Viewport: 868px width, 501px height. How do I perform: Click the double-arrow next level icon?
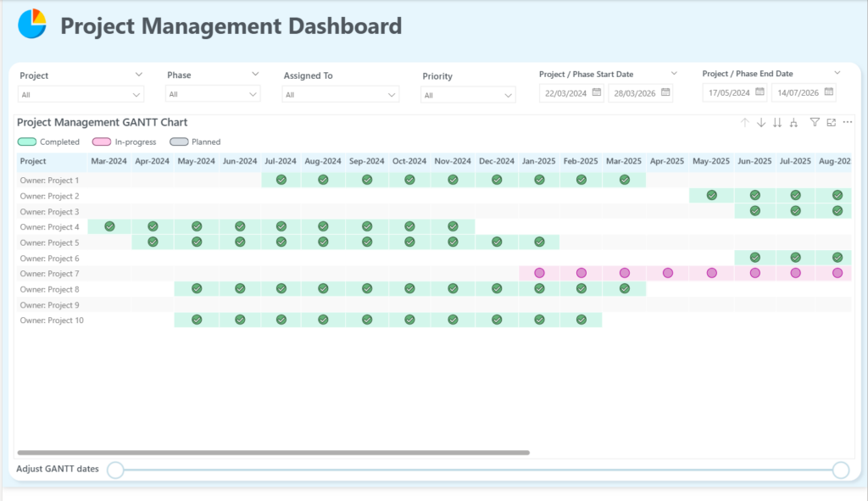coord(777,122)
